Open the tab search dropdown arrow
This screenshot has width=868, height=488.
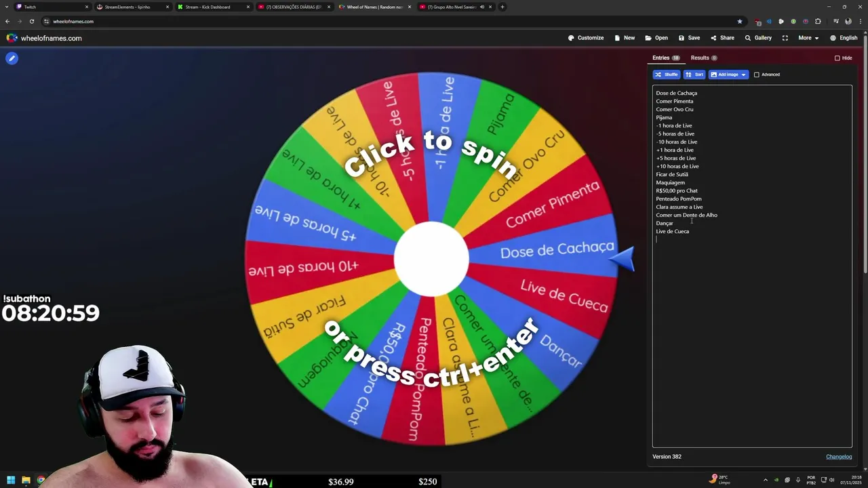7,7
